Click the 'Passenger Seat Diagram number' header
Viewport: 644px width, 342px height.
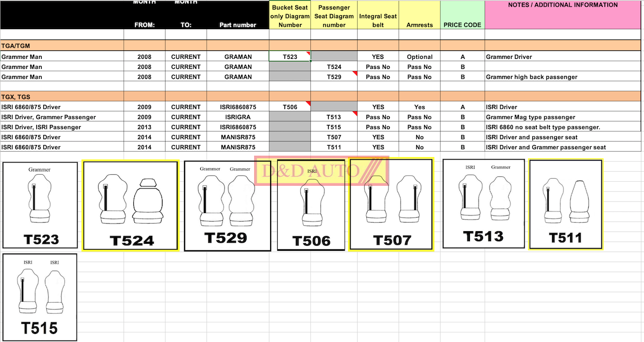click(x=334, y=15)
